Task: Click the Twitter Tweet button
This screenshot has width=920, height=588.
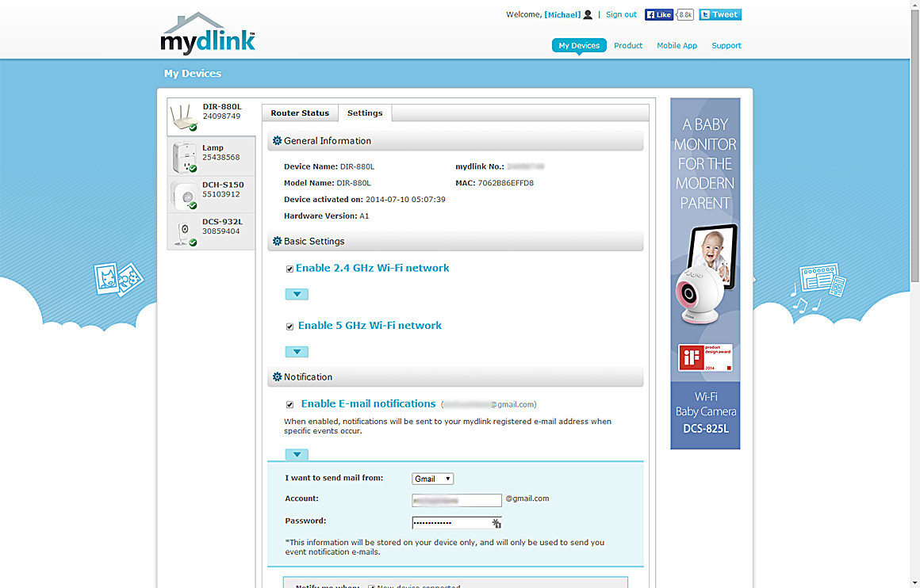Action: click(720, 14)
